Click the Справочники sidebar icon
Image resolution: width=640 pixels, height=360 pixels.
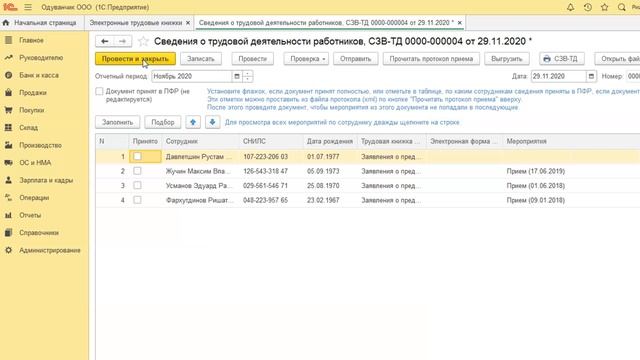[8, 233]
